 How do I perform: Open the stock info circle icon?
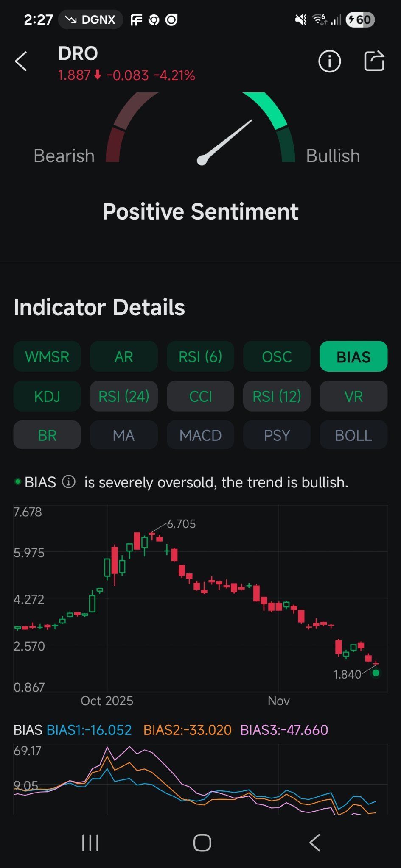329,61
